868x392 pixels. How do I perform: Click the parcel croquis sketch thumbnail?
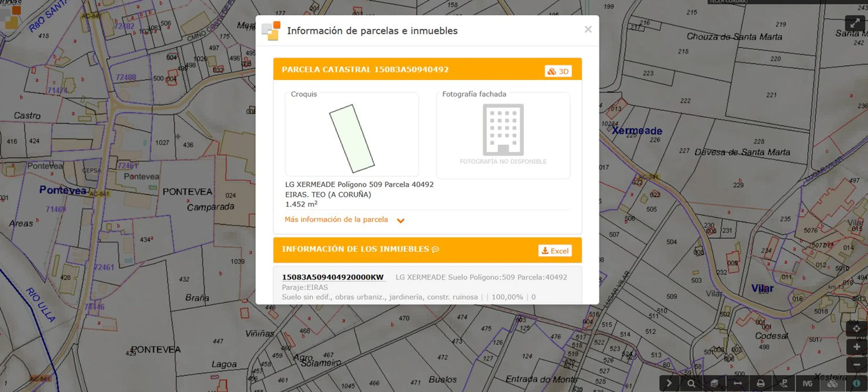coord(352,138)
